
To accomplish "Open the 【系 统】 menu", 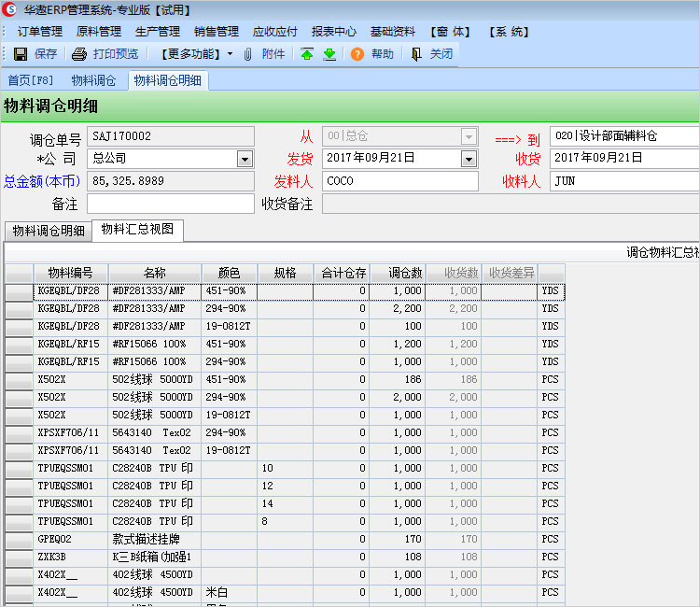I will [x=509, y=32].
